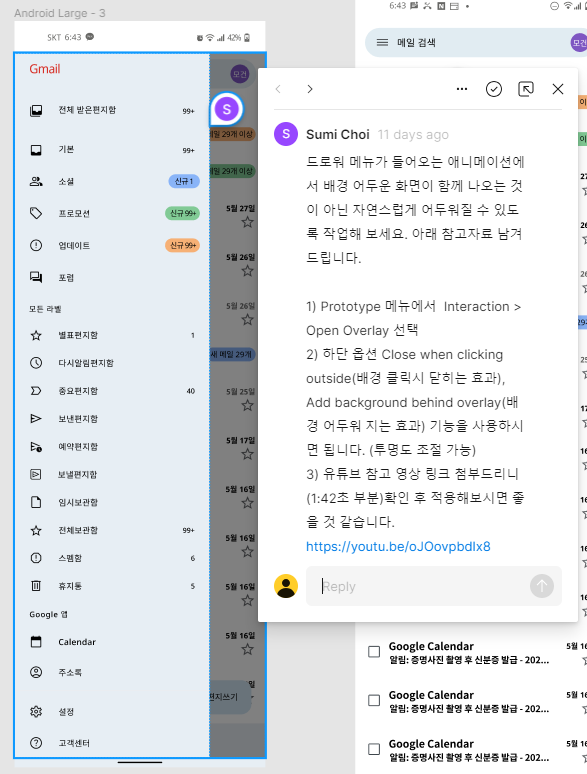
Task: Click the 중요편지함 count 40
Action: [x=191, y=391]
